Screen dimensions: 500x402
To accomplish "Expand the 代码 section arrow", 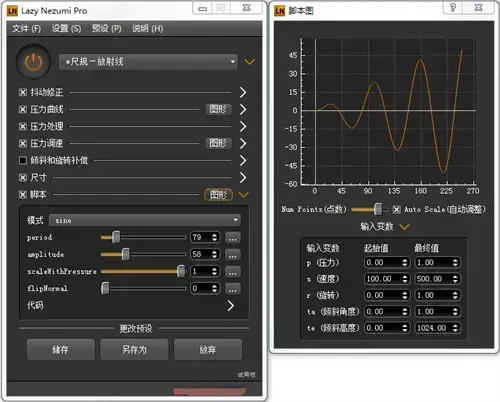I will 230,306.
